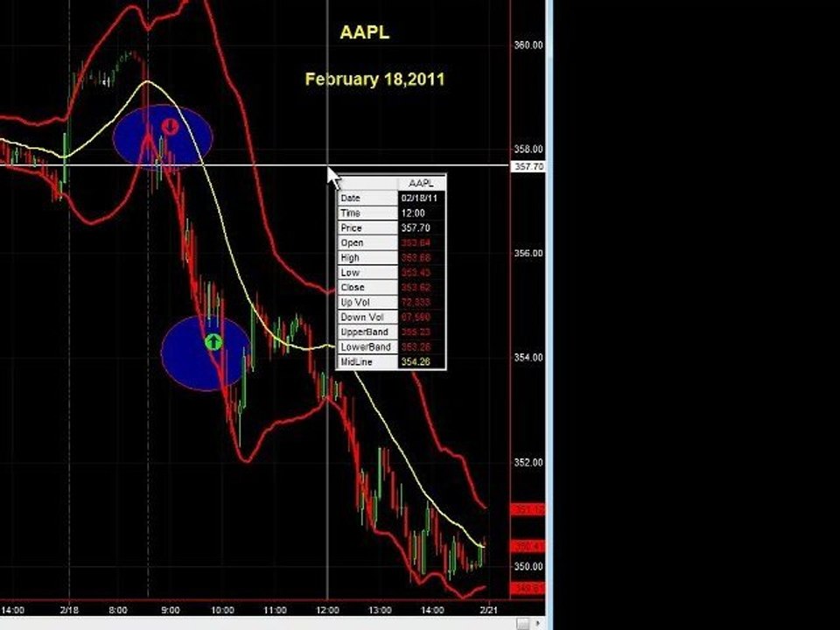Click the 352.00 price axis label
The height and width of the screenshot is (630, 840).
point(528,462)
